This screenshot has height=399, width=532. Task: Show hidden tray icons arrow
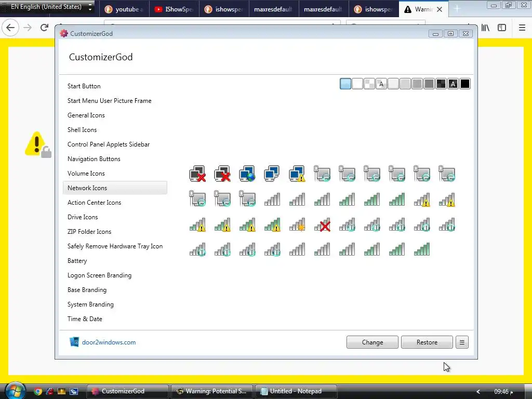478,392
